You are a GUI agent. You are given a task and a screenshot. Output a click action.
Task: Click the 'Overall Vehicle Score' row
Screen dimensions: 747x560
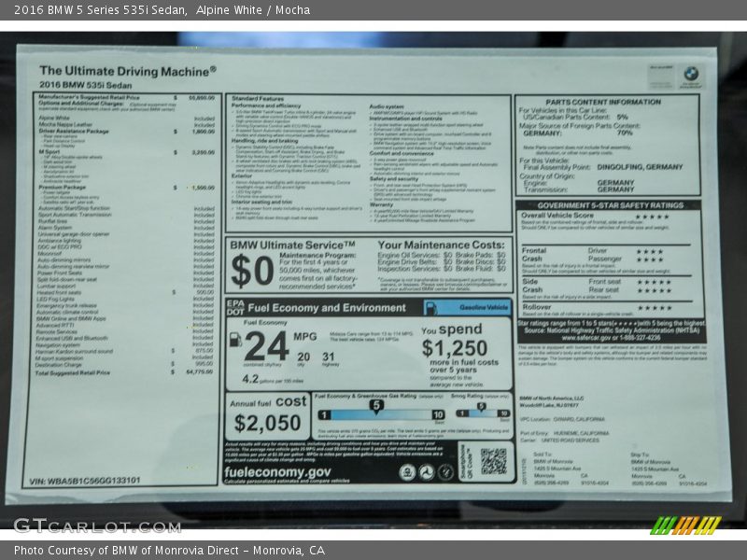pos(596,216)
